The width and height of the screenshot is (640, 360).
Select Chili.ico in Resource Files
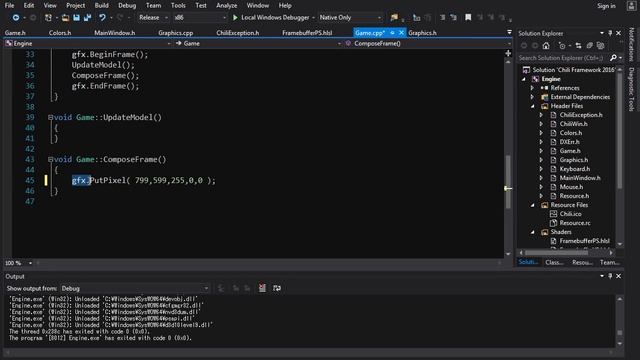[570, 214]
